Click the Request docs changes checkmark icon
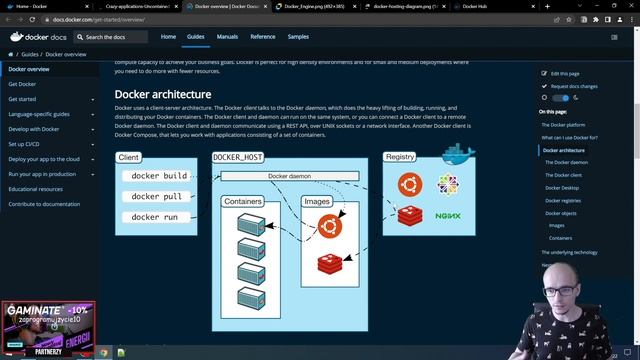 point(544,86)
